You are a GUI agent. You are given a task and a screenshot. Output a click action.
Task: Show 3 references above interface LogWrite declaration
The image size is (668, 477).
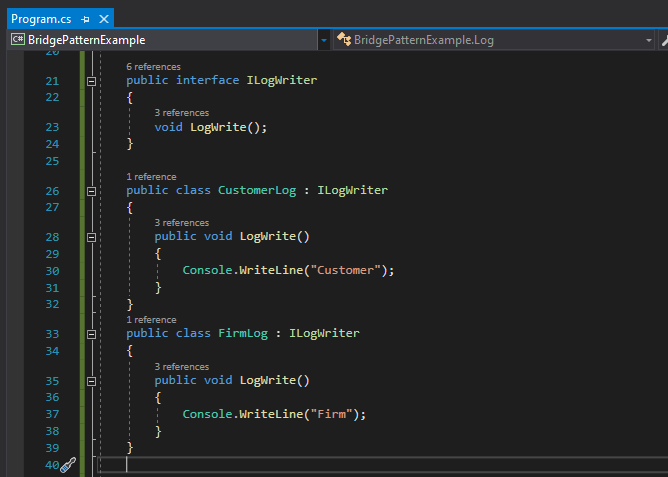click(x=181, y=113)
